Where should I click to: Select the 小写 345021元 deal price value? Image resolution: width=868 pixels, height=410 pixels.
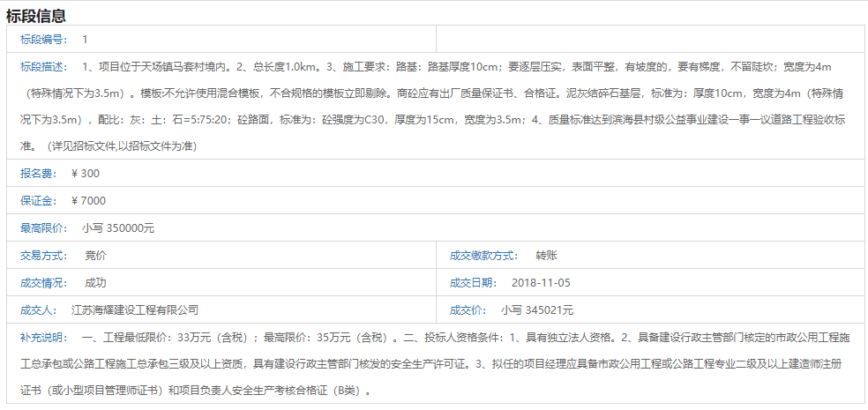click(x=537, y=310)
